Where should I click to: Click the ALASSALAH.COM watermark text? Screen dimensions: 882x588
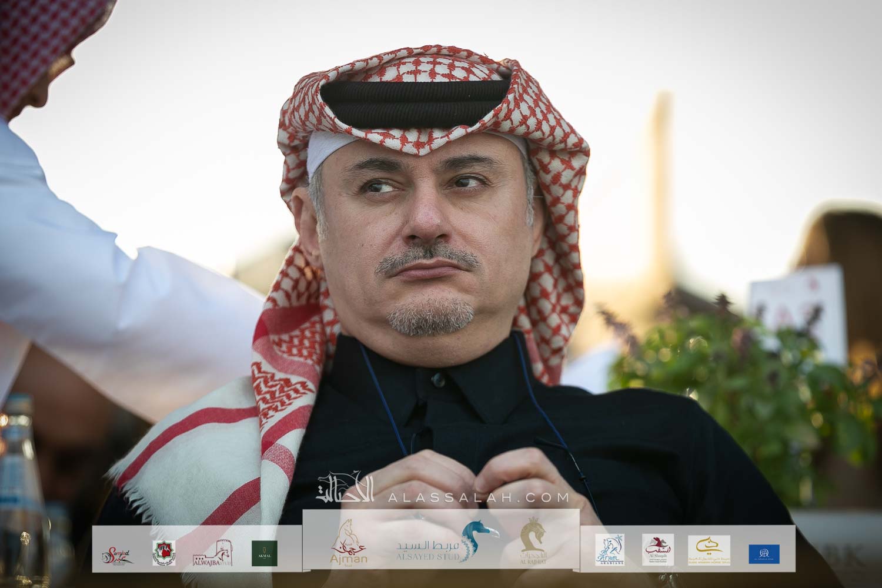pos(477,497)
